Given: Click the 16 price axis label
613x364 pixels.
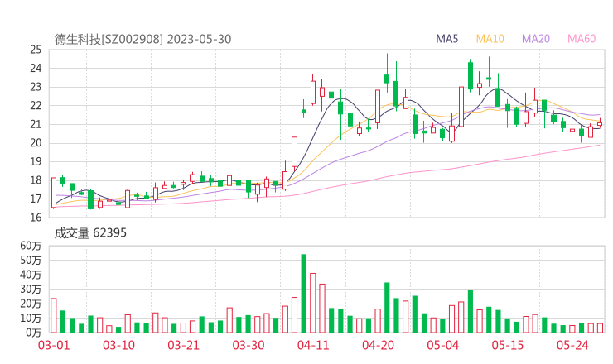Looking at the screenshot, I should [x=36, y=218].
